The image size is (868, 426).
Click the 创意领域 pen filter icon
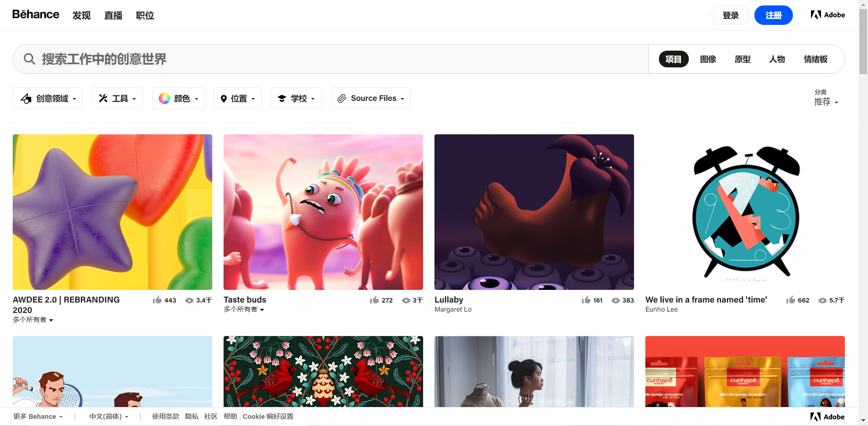point(26,98)
